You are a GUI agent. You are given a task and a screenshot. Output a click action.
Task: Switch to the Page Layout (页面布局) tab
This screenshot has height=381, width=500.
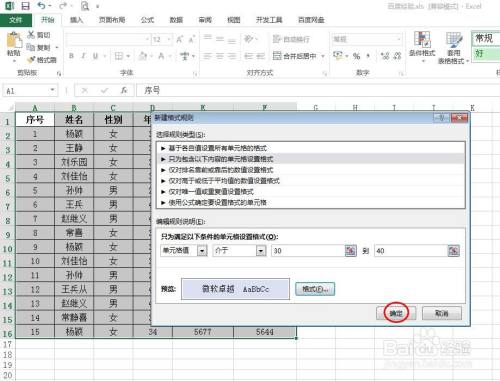coord(112,20)
